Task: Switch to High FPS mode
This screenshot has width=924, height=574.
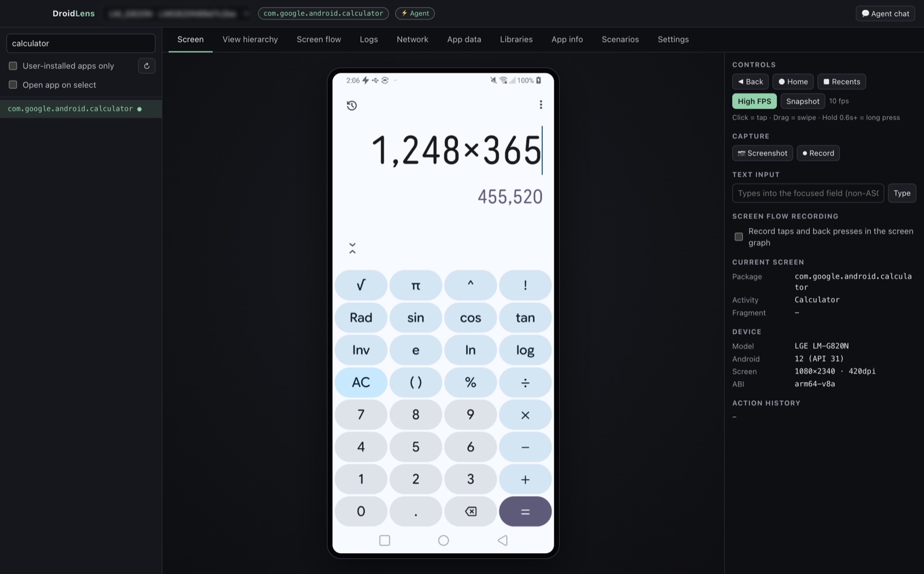Action: pos(754,101)
